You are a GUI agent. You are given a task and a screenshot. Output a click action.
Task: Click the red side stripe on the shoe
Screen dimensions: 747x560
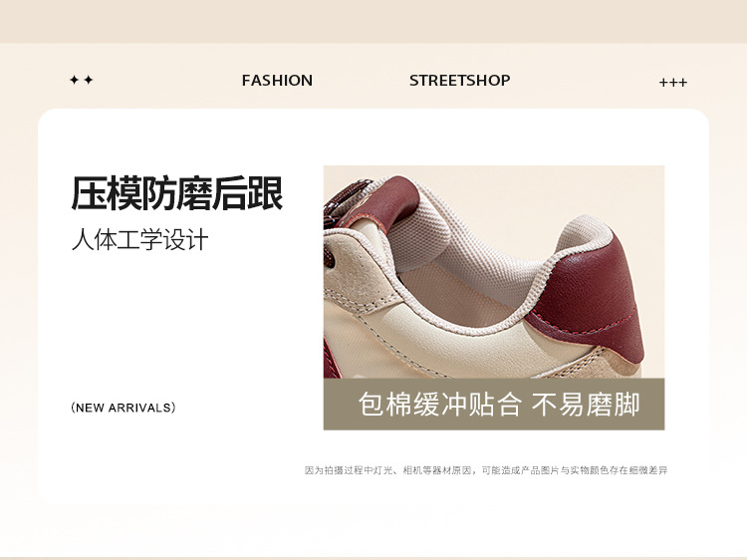click(332, 360)
